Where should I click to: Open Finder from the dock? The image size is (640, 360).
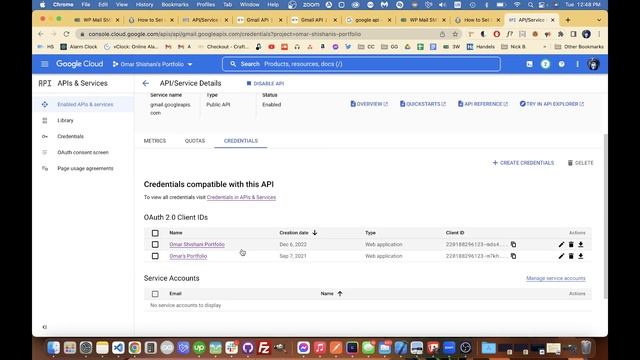[x=53, y=348]
